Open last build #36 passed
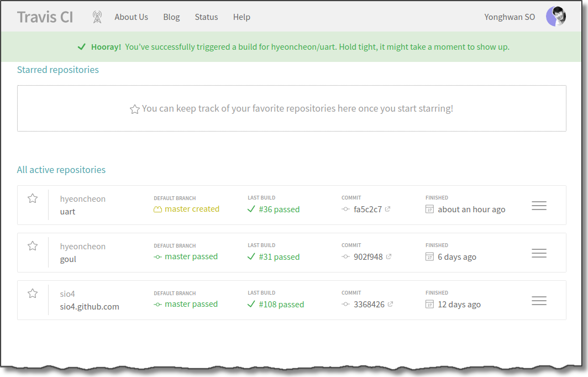The width and height of the screenshot is (588, 377). (x=279, y=210)
